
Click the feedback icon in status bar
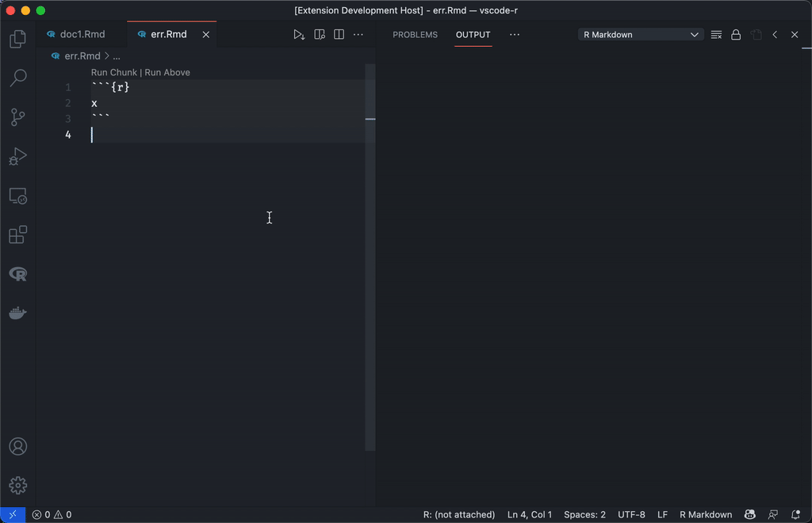[x=773, y=515]
